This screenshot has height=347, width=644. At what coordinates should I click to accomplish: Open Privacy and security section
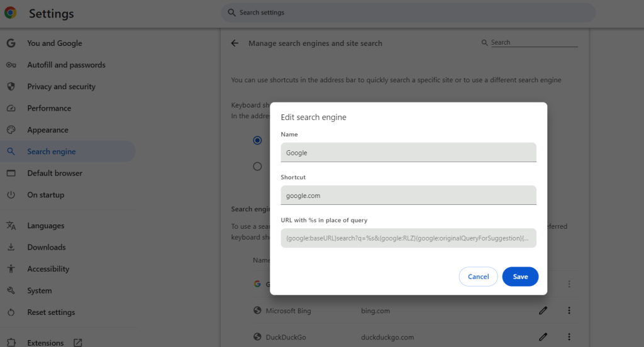pos(61,87)
